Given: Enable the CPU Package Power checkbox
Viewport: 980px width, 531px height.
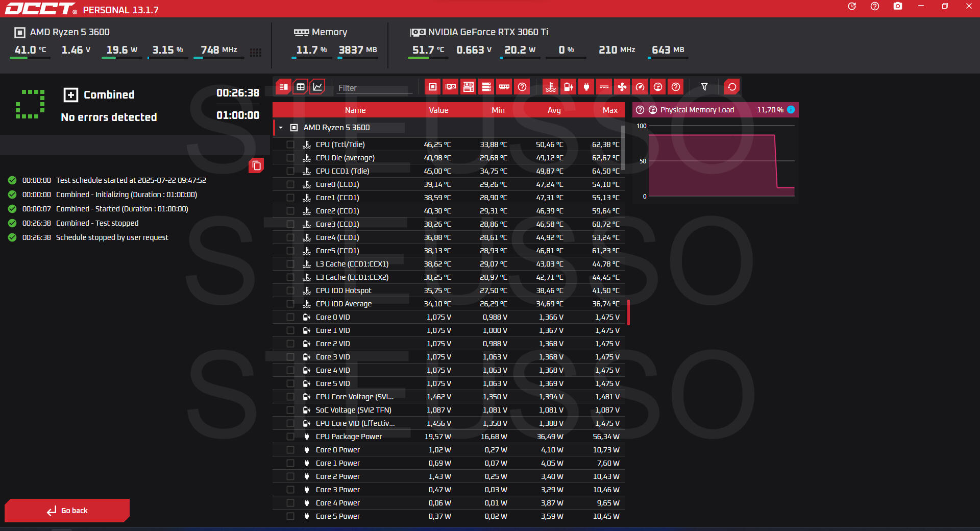Looking at the screenshot, I should click(290, 437).
